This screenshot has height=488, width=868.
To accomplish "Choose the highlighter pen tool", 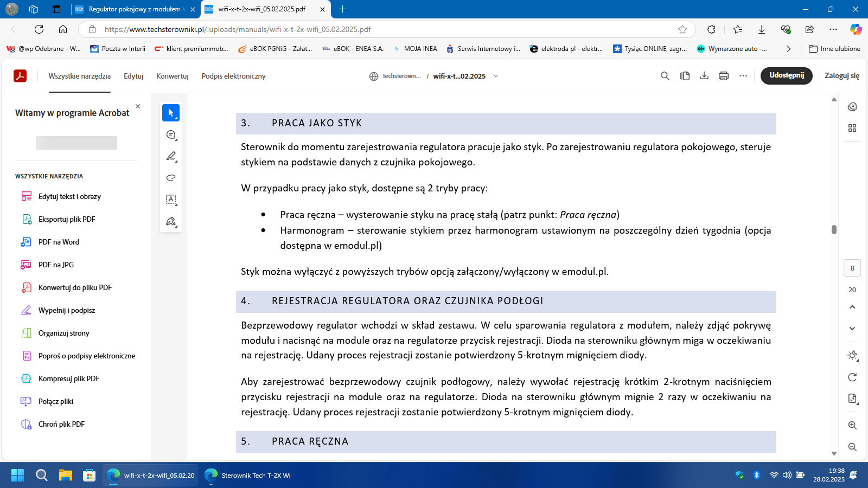I will [171, 156].
